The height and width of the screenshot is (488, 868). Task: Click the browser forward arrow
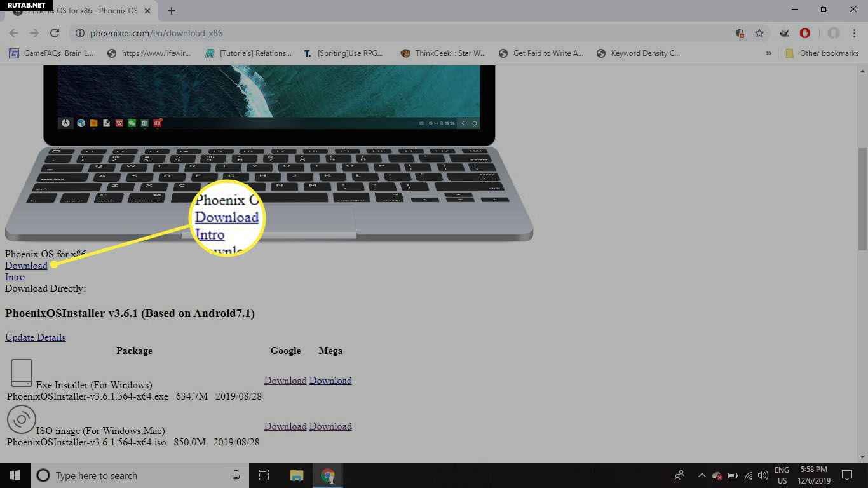pos(34,33)
